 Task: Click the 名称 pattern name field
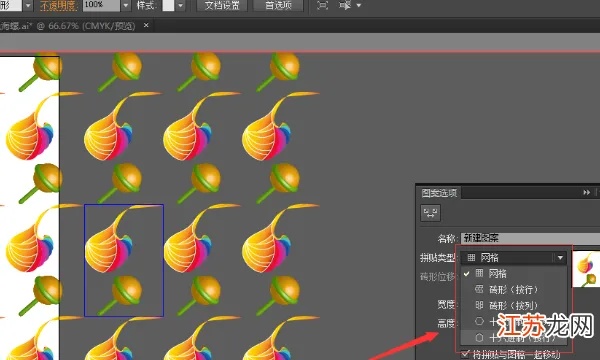click(x=530, y=238)
